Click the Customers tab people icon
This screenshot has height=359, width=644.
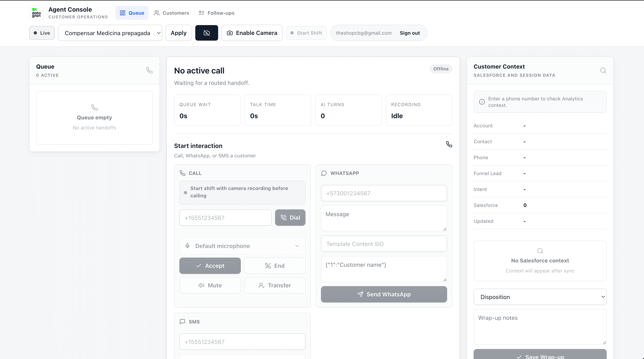point(157,13)
